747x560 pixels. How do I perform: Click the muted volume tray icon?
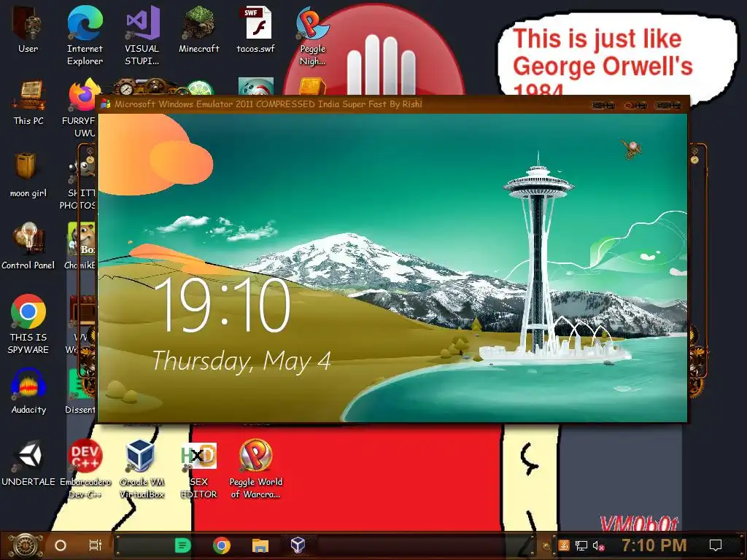click(x=598, y=545)
